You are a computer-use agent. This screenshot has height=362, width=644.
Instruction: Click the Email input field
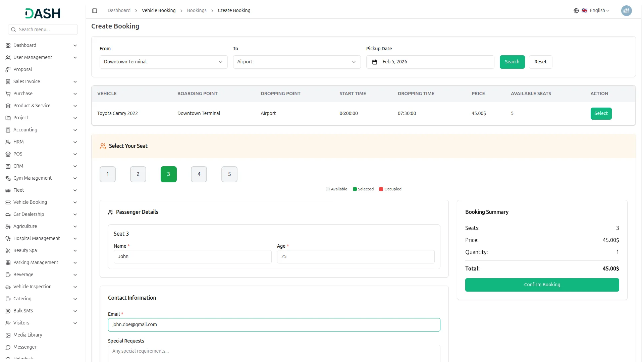(x=274, y=325)
